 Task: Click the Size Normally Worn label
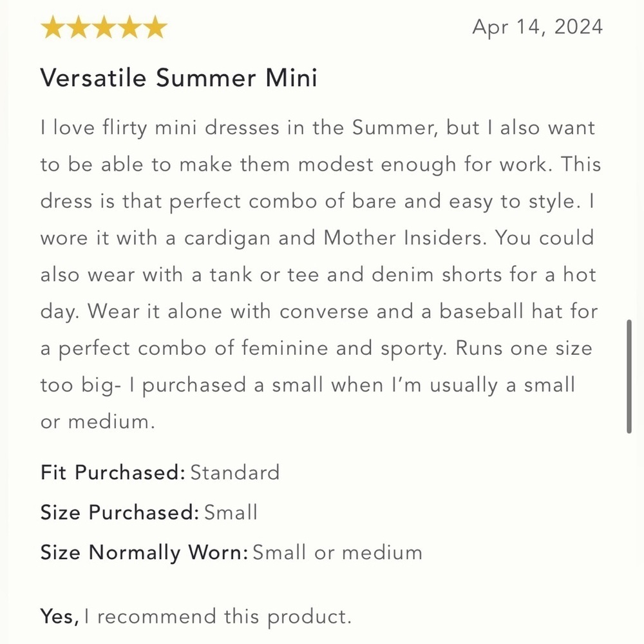tap(144, 553)
